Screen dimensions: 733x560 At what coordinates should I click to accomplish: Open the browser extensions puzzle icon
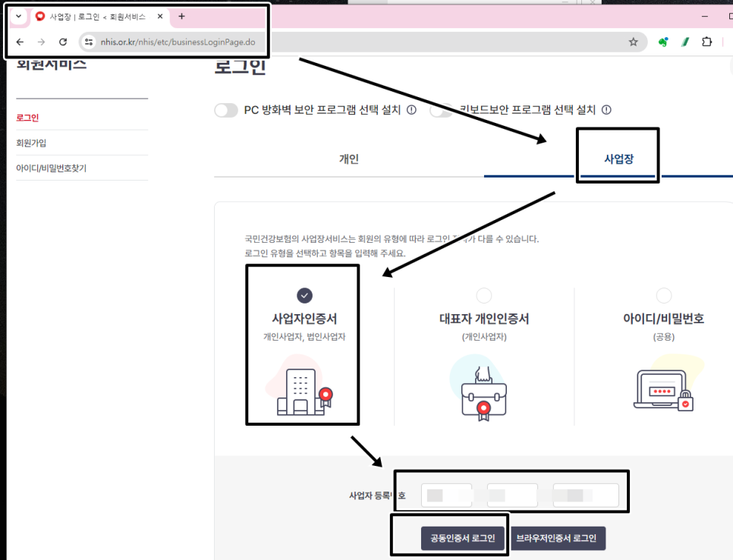click(x=707, y=42)
